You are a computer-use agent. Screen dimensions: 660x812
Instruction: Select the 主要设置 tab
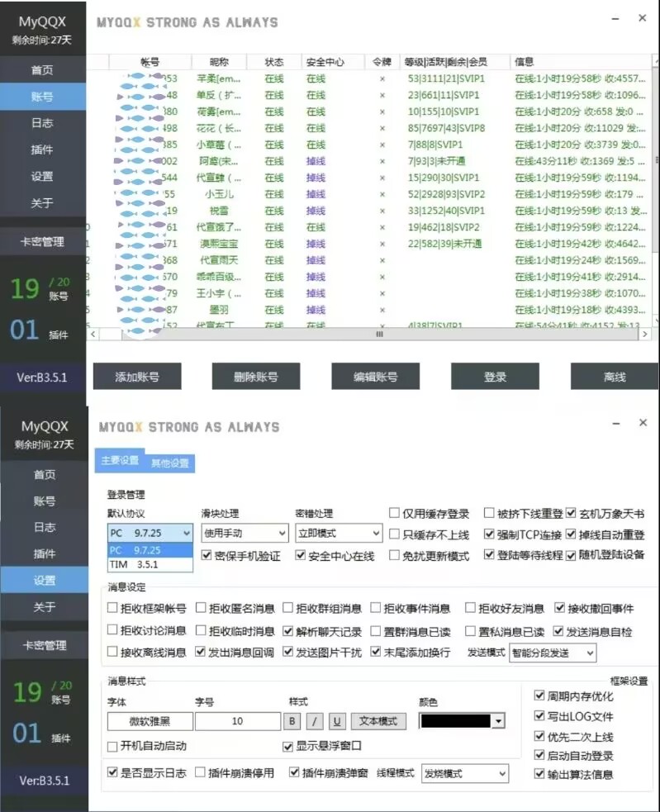[x=120, y=461]
